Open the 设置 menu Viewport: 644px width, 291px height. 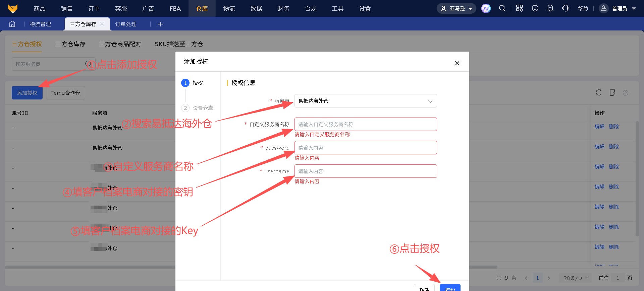[x=365, y=8]
